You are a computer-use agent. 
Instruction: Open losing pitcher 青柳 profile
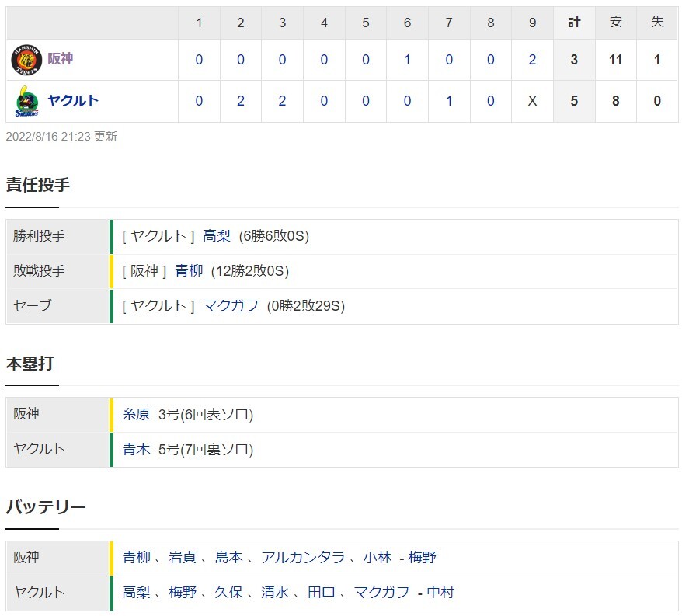click(x=189, y=271)
